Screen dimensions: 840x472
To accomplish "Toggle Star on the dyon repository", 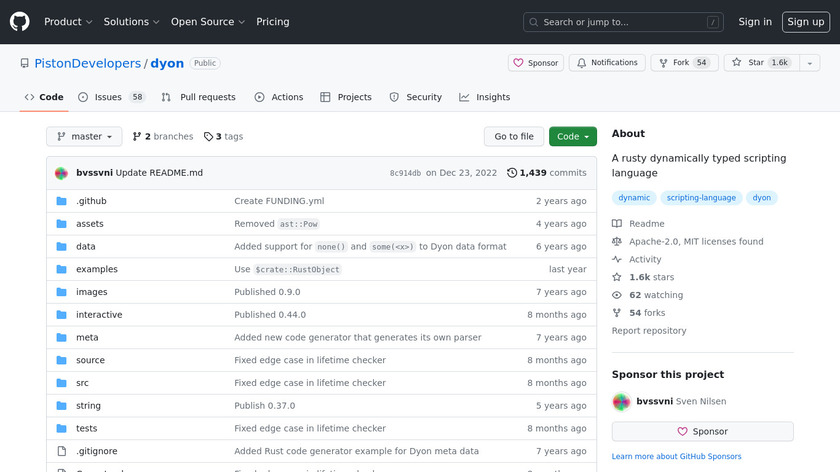I will 757,63.
